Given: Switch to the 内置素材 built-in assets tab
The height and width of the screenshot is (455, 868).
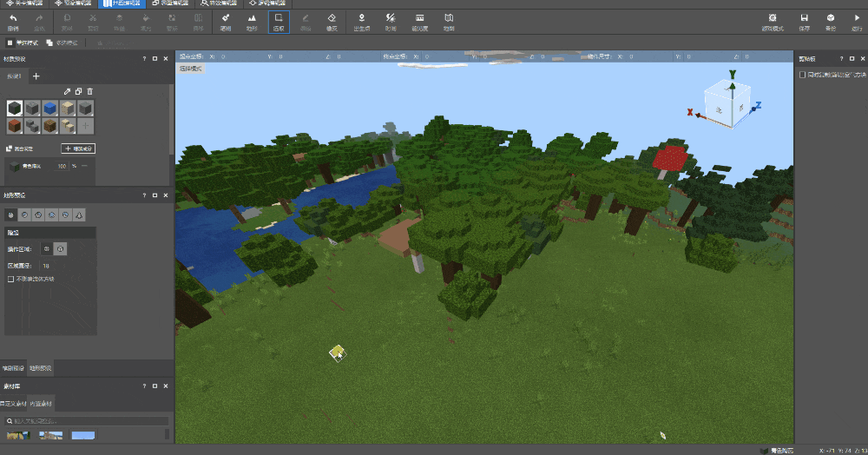Looking at the screenshot, I should coord(41,404).
